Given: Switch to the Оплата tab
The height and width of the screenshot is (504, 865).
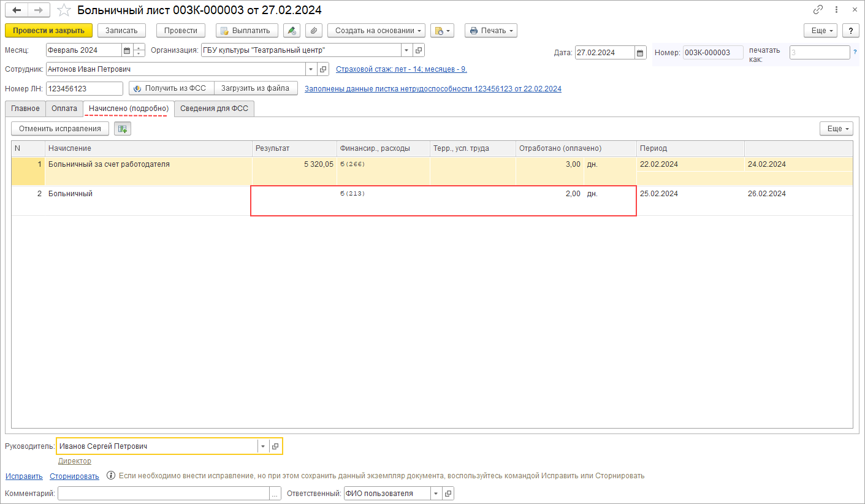Looking at the screenshot, I should tap(64, 109).
